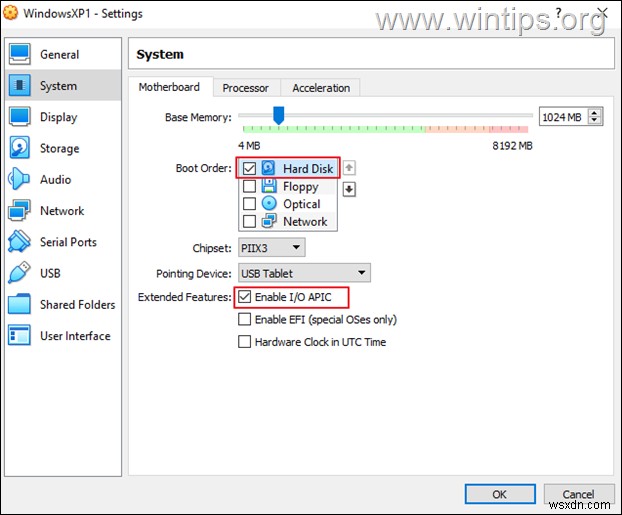Uncheck Hard Disk in boot order
The height and width of the screenshot is (515, 622).
(x=249, y=168)
